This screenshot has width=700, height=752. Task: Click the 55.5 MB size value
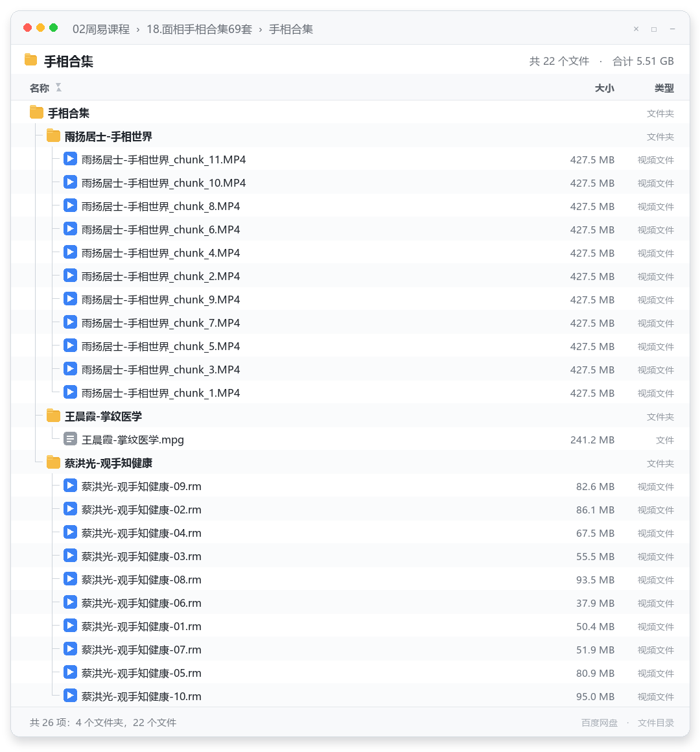(x=595, y=556)
